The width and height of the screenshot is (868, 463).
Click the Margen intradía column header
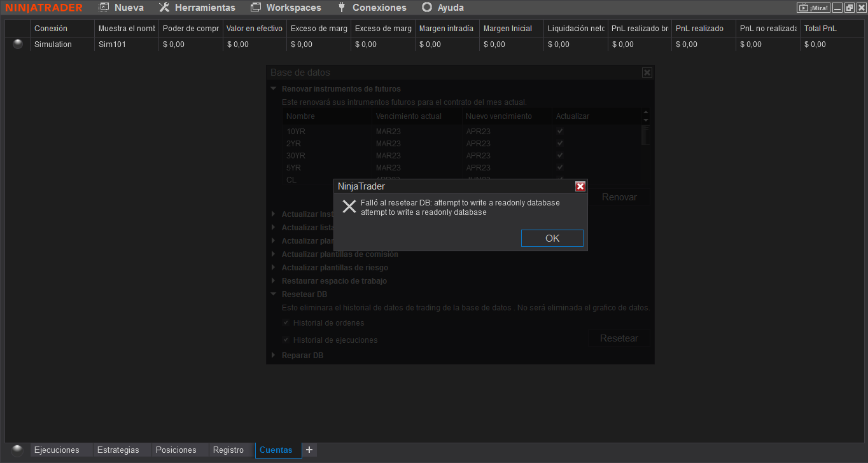point(447,29)
